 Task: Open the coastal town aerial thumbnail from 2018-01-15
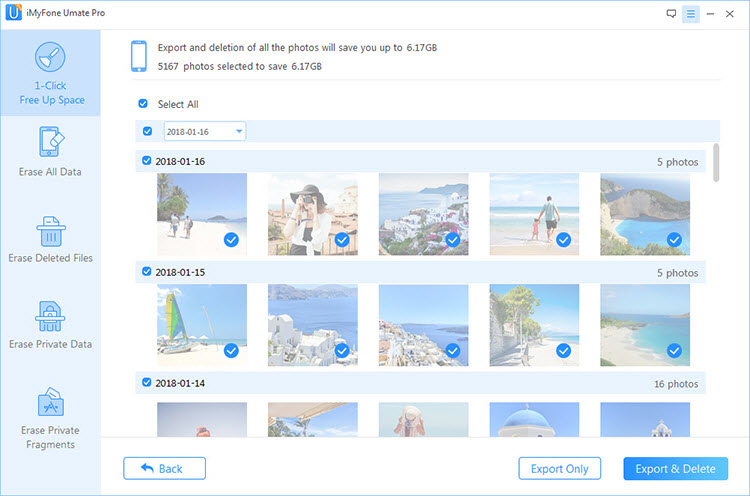tap(423, 325)
